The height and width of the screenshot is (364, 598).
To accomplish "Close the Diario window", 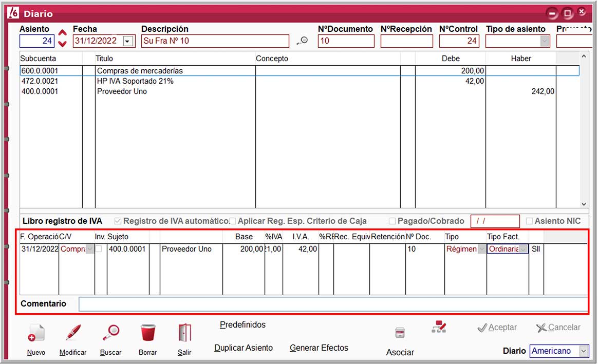I will click(582, 12).
